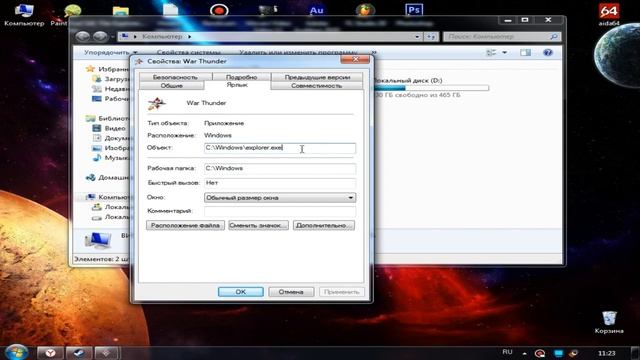Click into the Комментарий field

(x=280, y=211)
